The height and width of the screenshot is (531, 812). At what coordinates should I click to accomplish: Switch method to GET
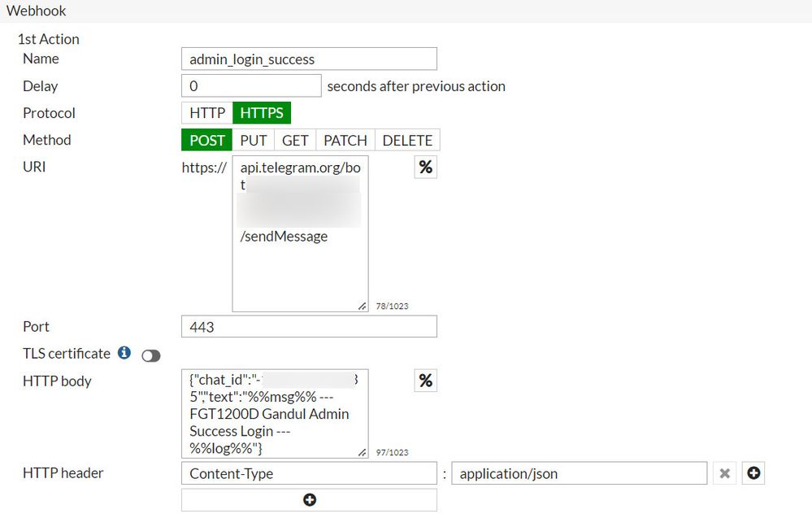[295, 140]
